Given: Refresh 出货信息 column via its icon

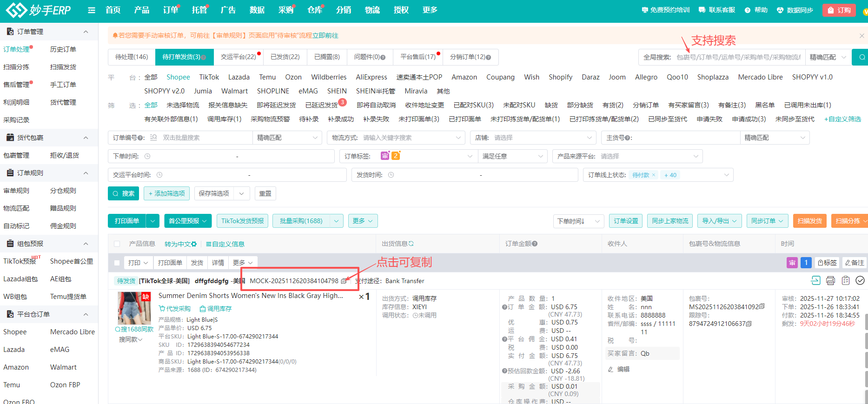Looking at the screenshot, I should 411,244.
